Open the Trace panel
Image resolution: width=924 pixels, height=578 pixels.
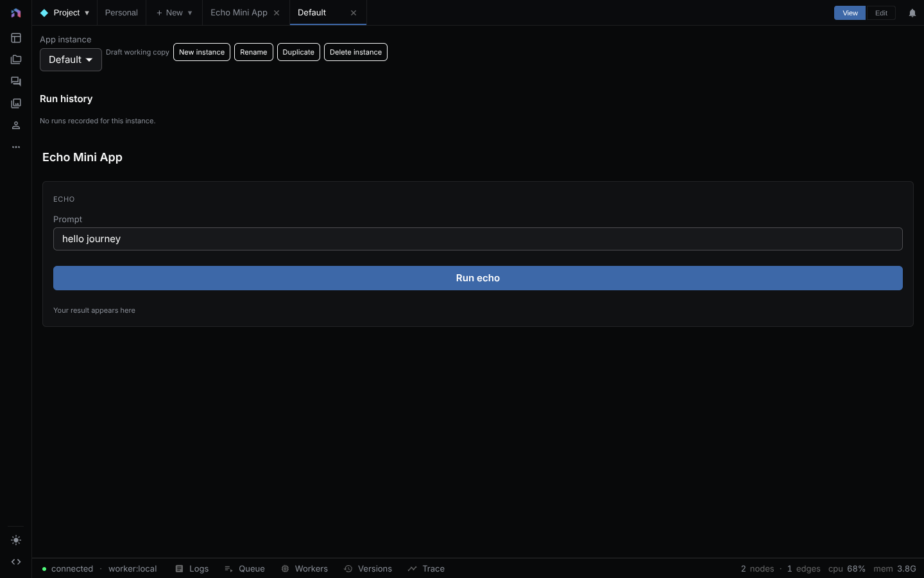click(426, 569)
